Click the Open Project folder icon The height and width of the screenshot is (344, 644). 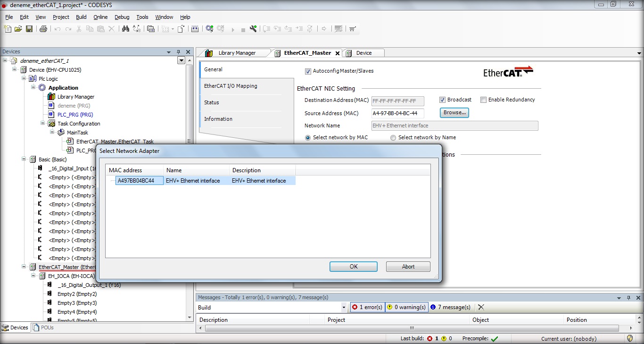(18, 29)
